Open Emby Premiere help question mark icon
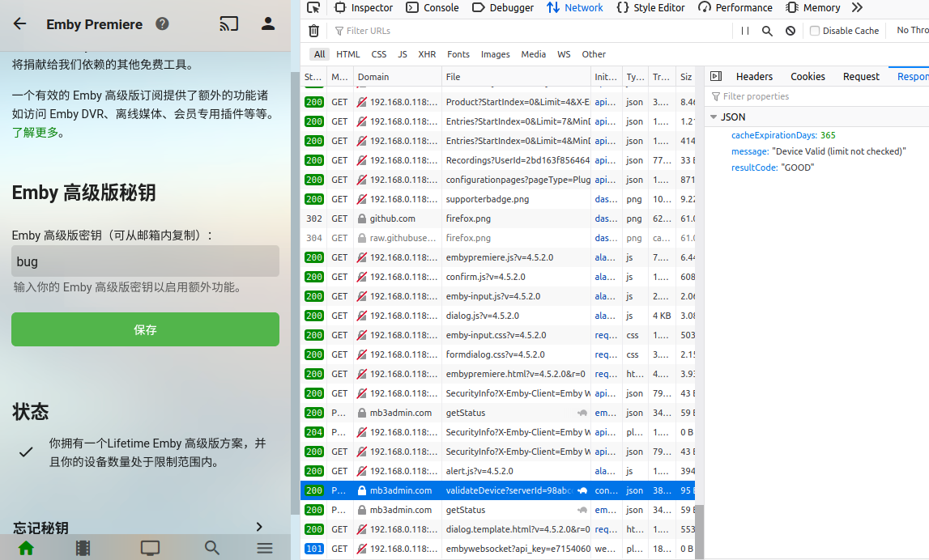This screenshot has height=560, width=929. coord(162,23)
